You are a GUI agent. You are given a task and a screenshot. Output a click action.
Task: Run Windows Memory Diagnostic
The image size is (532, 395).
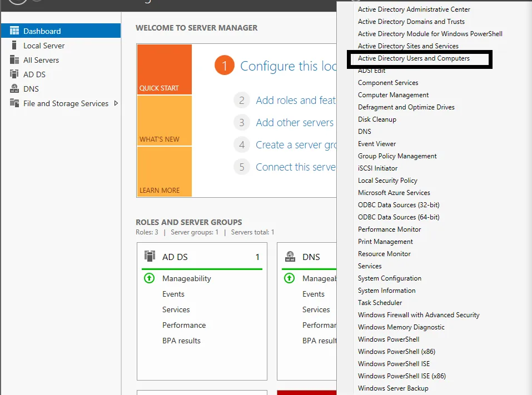point(401,327)
